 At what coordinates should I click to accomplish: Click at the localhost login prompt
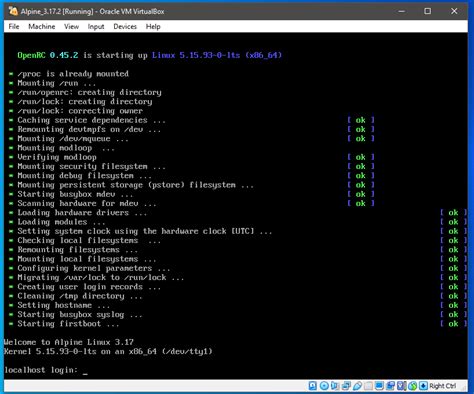click(46, 370)
